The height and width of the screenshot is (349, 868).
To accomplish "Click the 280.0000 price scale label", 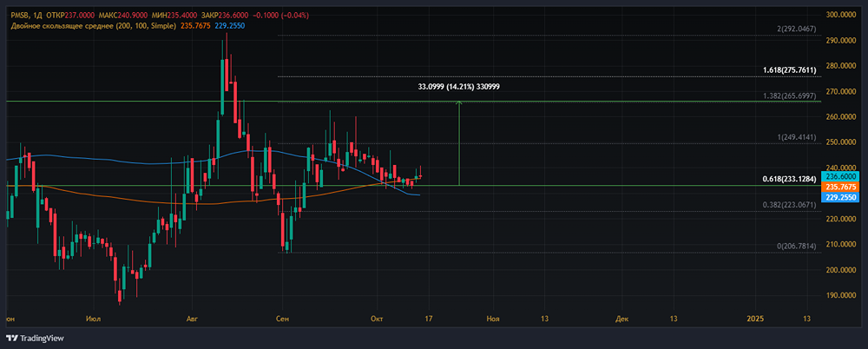I will [x=840, y=66].
